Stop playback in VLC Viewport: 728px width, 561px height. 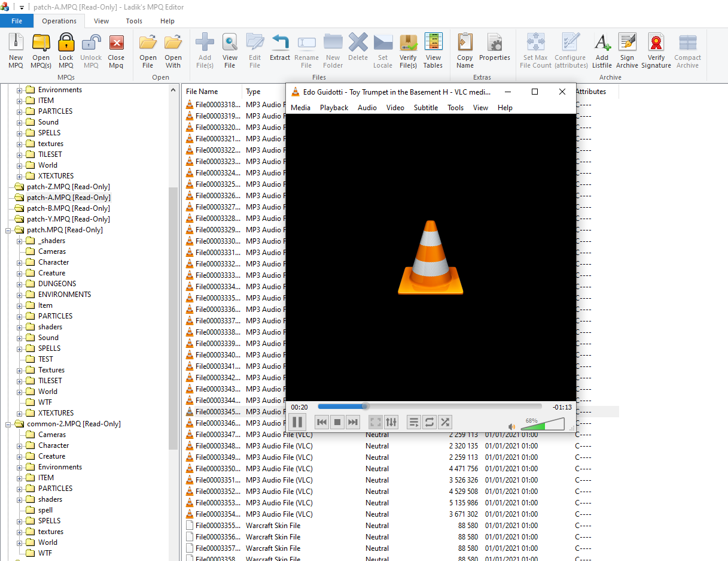pos(337,422)
